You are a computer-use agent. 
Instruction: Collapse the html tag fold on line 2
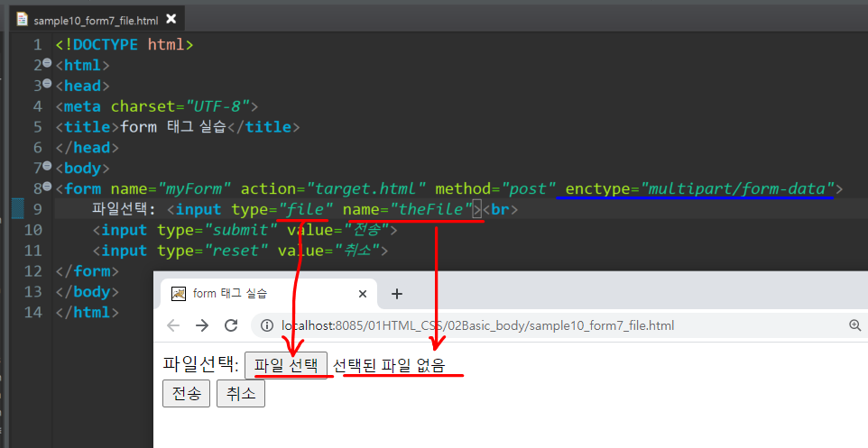tap(47, 62)
